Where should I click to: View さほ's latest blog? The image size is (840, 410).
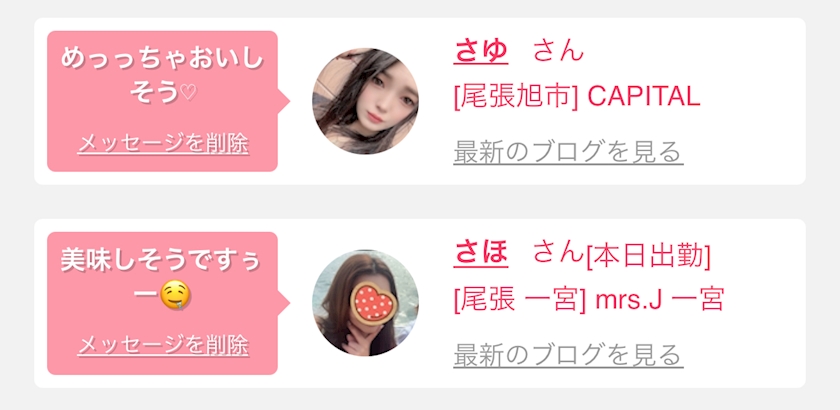568,354
